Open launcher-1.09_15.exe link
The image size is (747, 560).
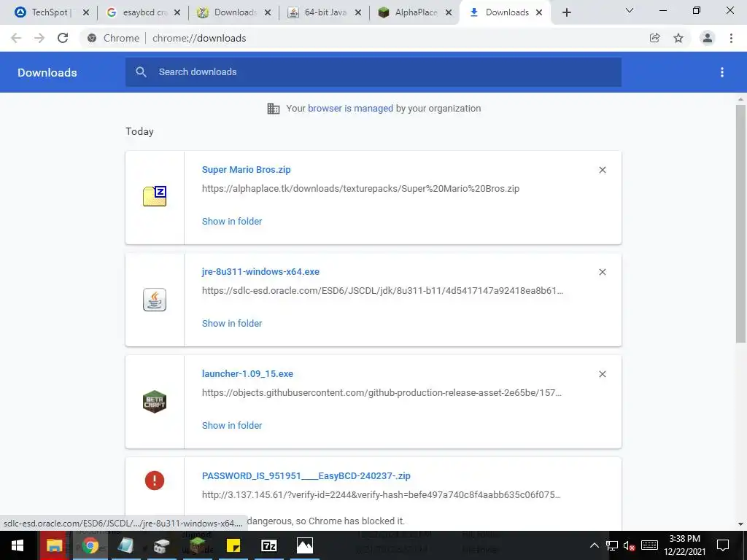(247, 374)
